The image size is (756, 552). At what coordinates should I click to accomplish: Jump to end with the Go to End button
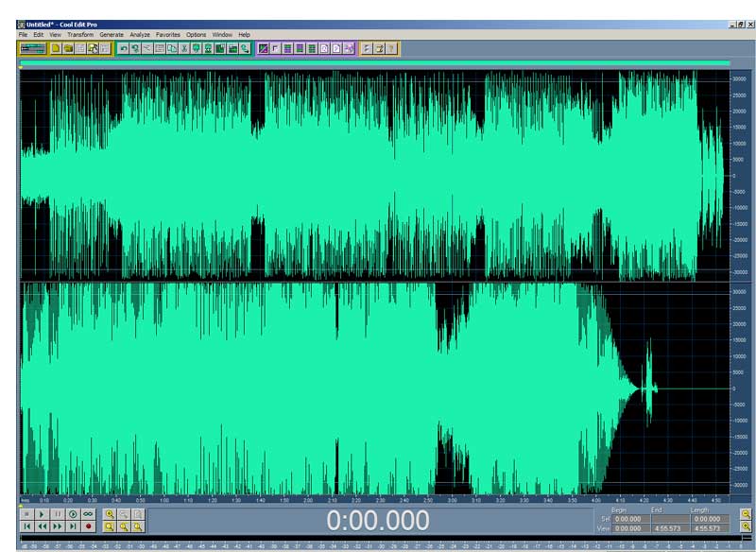click(x=73, y=526)
